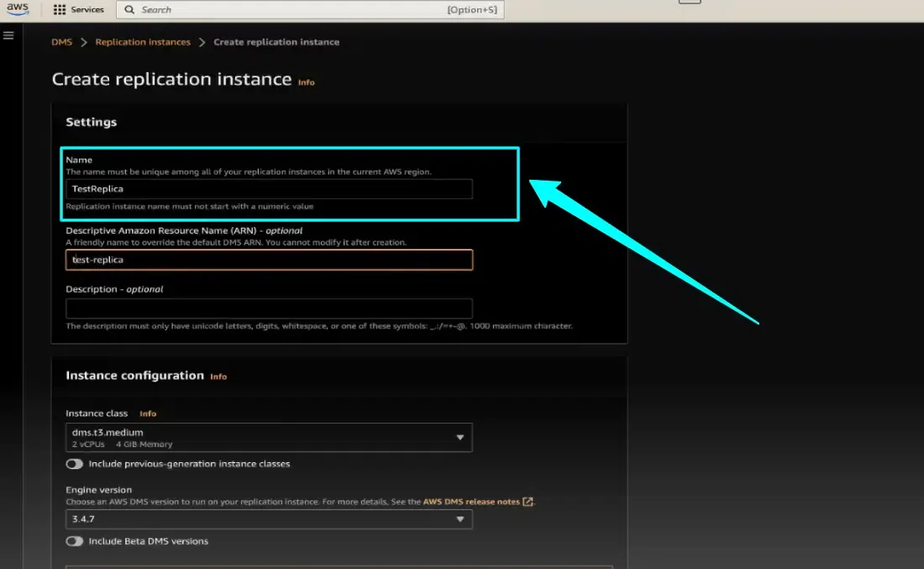The height and width of the screenshot is (569, 924).
Task: Click the Services label in top bar
Action: (x=87, y=9)
